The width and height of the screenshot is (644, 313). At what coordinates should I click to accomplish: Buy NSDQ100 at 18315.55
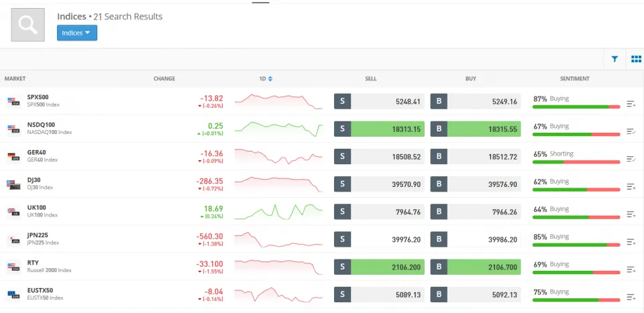click(x=476, y=129)
